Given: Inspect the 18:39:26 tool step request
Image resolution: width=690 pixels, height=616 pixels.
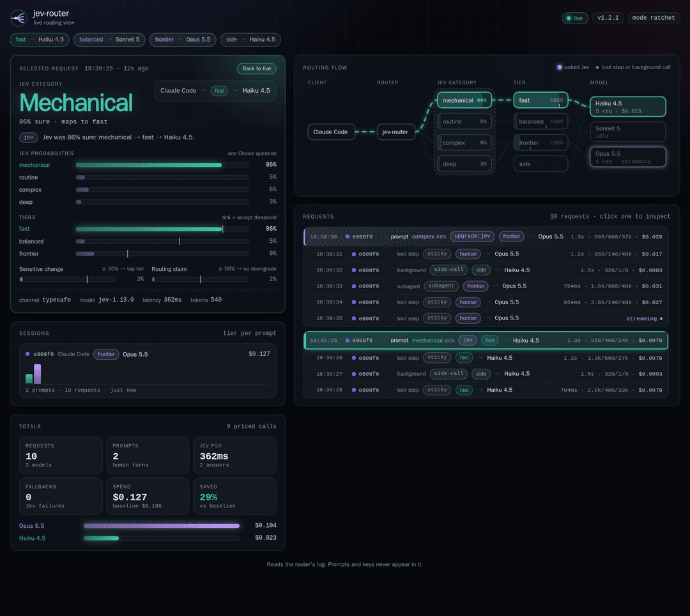Looking at the screenshot, I should click(x=486, y=358).
